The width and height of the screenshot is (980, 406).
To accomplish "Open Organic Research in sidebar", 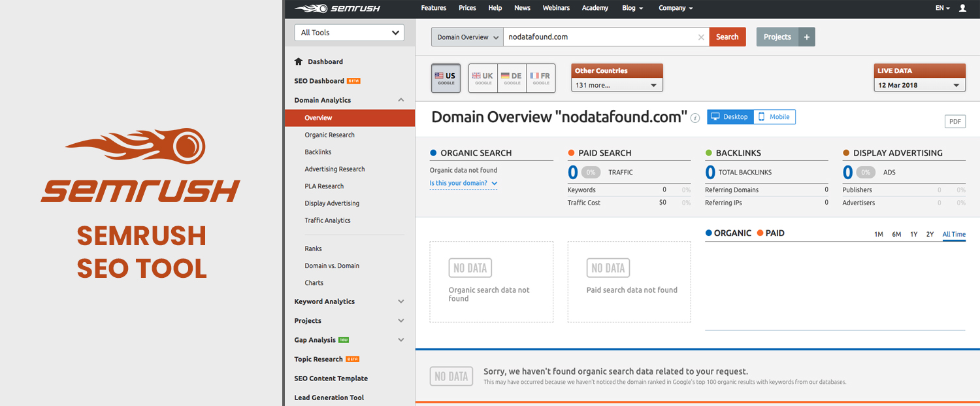I will [x=329, y=135].
